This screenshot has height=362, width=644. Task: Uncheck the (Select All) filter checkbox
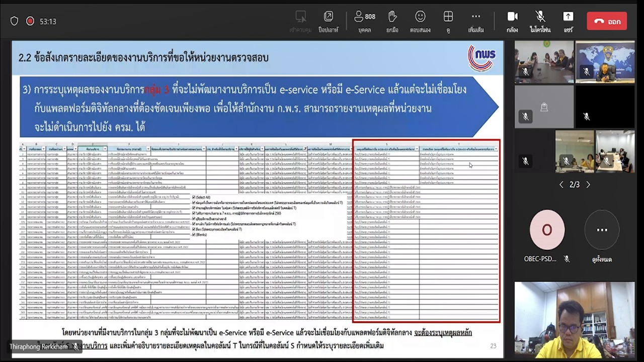(x=194, y=197)
